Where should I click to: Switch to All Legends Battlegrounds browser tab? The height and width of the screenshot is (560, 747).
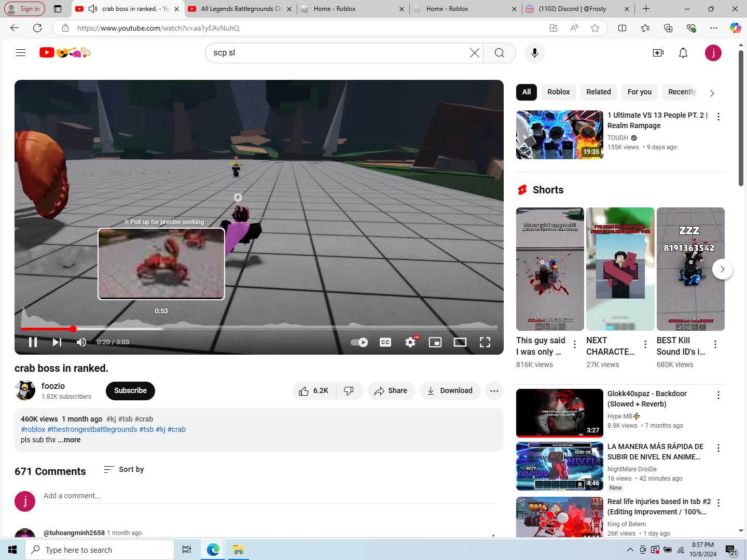[241, 9]
